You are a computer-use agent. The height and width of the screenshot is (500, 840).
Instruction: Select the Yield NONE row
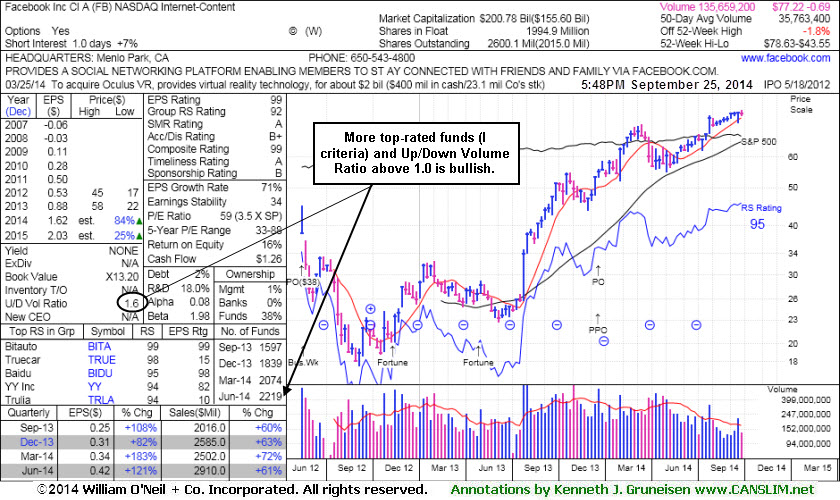72,251
